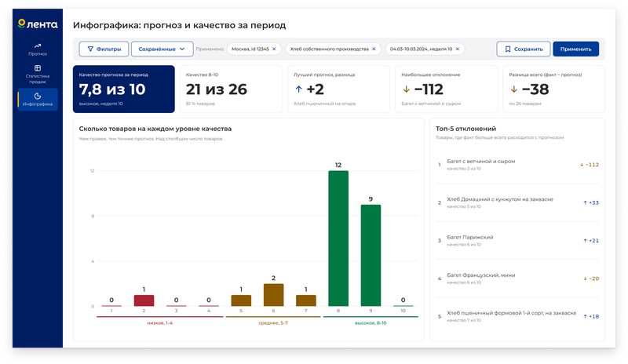Click the red bar for level 2
The width and height of the screenshot is (628, 364).
(x=144, y=300)
